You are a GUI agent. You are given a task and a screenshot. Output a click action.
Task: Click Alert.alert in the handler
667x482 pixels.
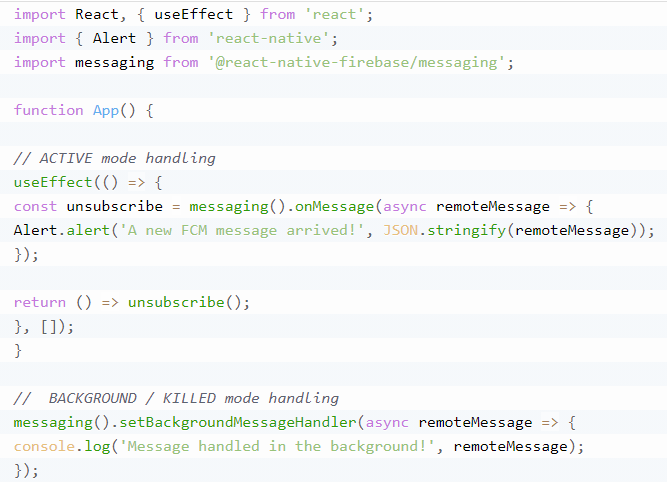[62, 230]
